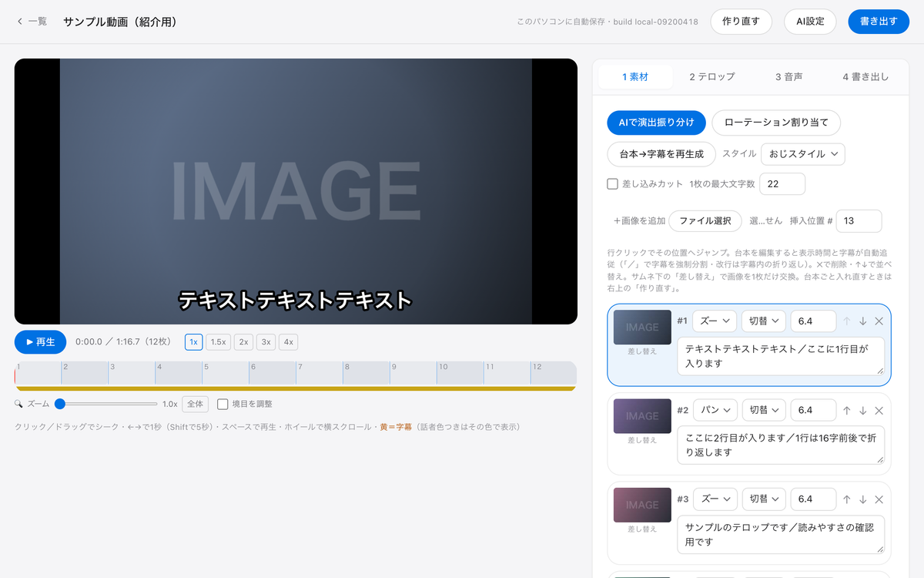
Task: Click 作り直す button
Action: [741, 22]
